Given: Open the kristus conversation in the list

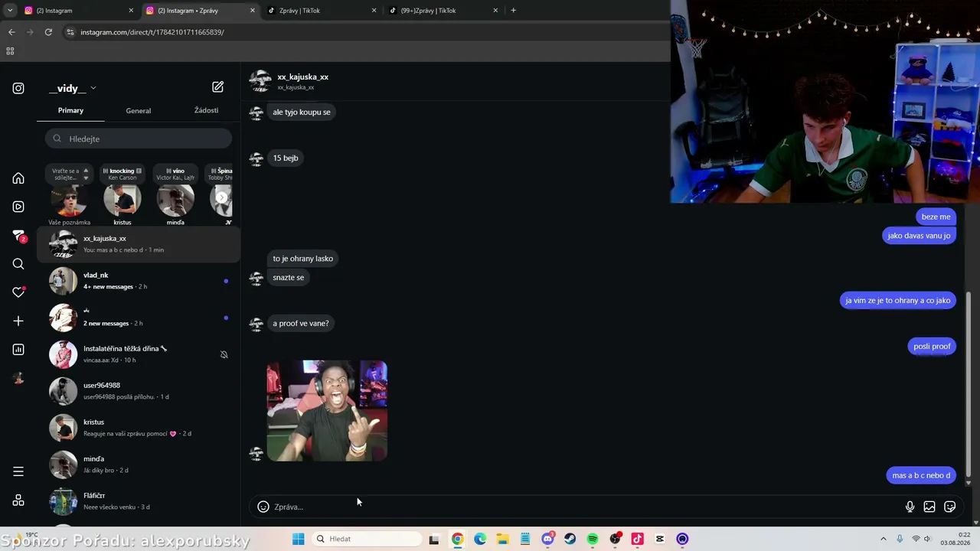Looking at the screenshot, I should click(139, 428).
